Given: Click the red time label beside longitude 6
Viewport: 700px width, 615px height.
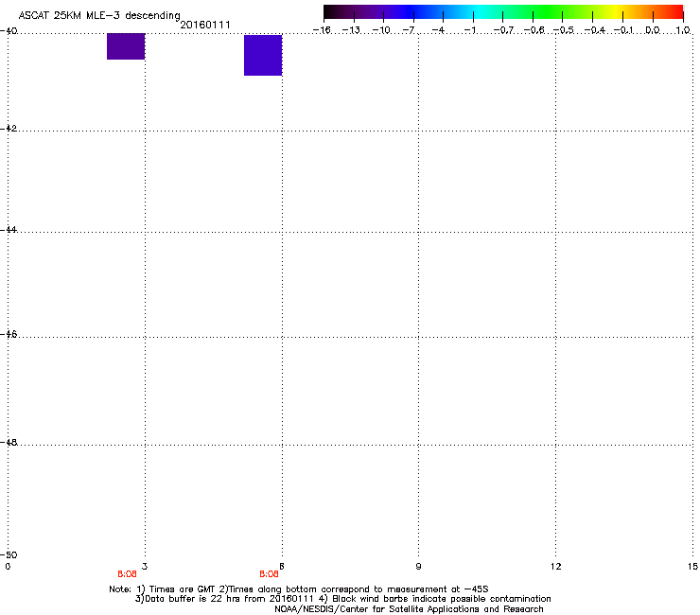Looking at the screenshot, I should [x=269, y=574].
